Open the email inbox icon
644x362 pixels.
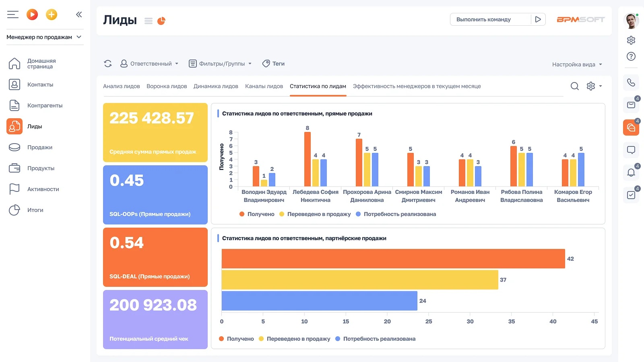tap(631, 105)
